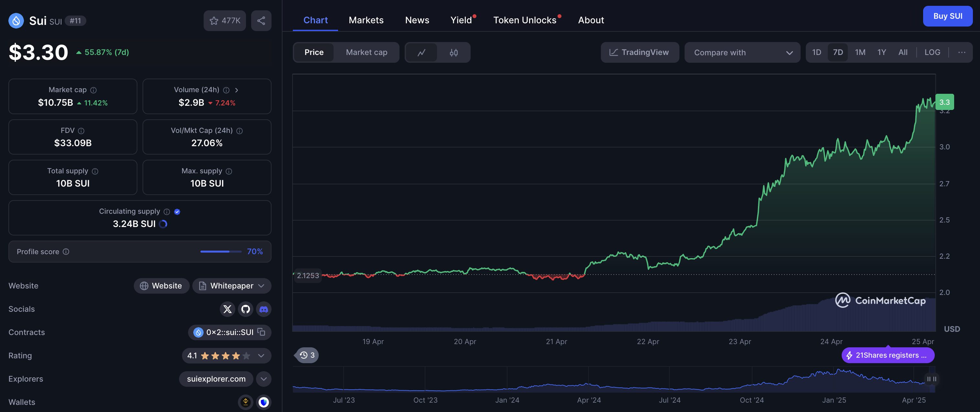
Task: Open the Markets tab
Action: pyautogui.click(x=366, y=20)
